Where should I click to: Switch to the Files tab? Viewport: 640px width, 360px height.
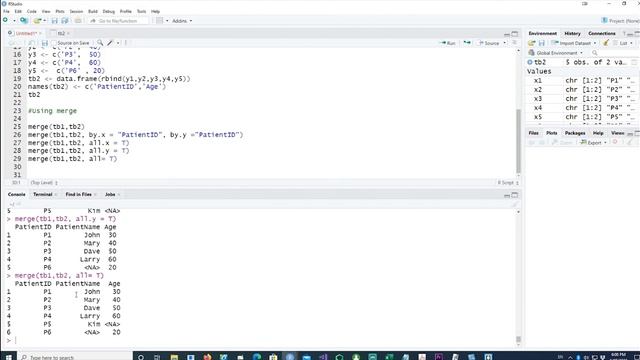(533, 133)
